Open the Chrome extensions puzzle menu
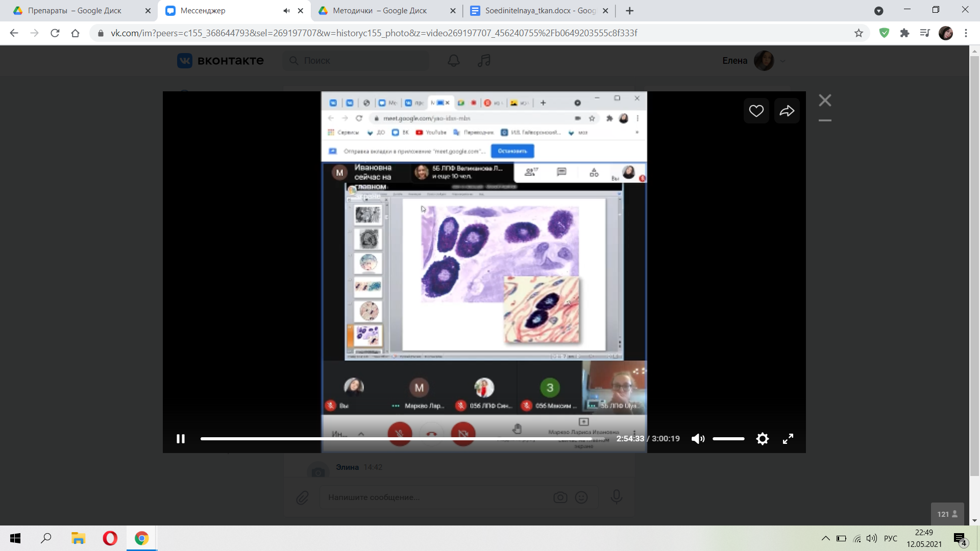Screen dimensions: 980x551 904,33
